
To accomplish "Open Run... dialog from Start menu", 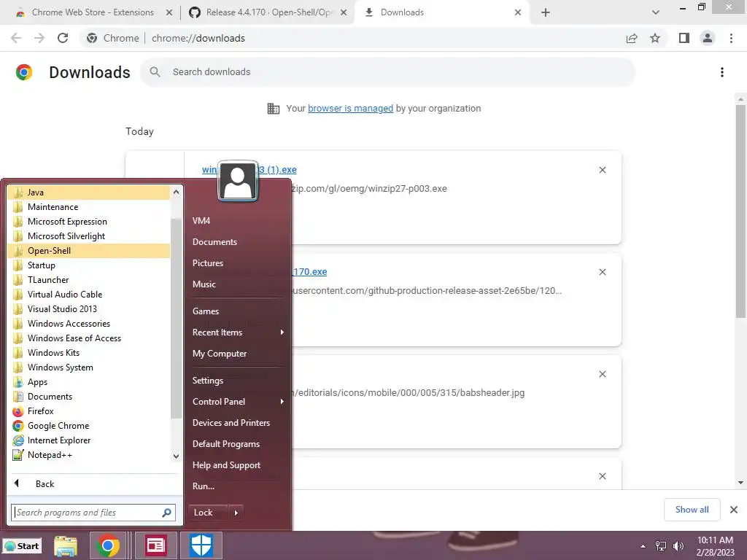I will (204, 486).
